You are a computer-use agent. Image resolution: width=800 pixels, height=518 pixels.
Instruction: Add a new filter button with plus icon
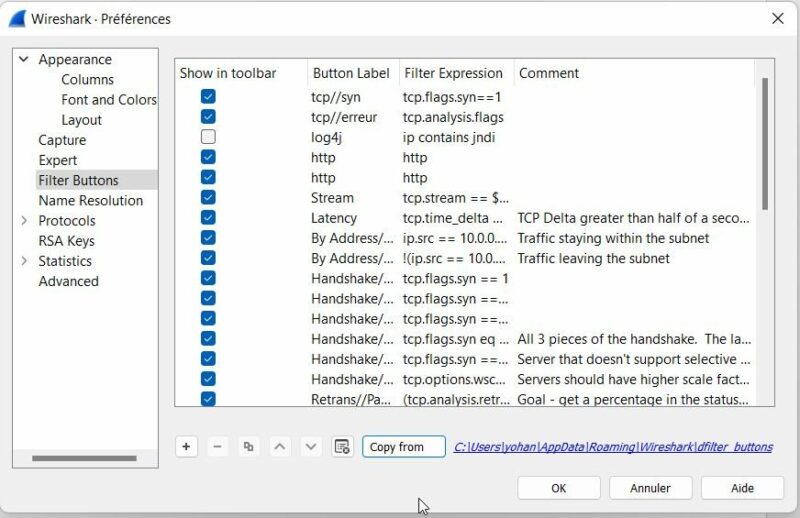click(186, 447)
